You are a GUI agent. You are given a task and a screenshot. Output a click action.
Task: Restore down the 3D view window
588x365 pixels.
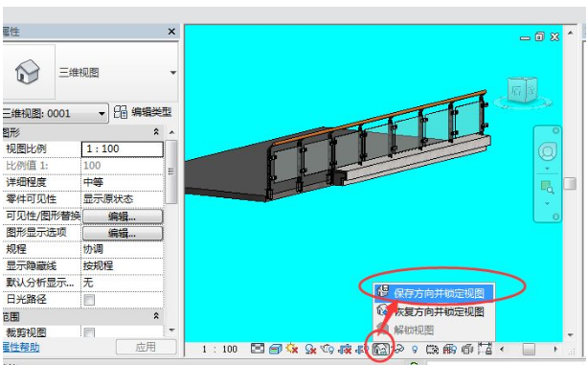[539, 36]
